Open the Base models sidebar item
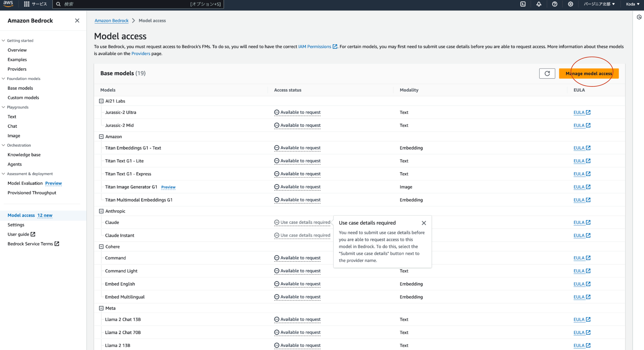This screenshot has width=644, height=350. (20, 88)
